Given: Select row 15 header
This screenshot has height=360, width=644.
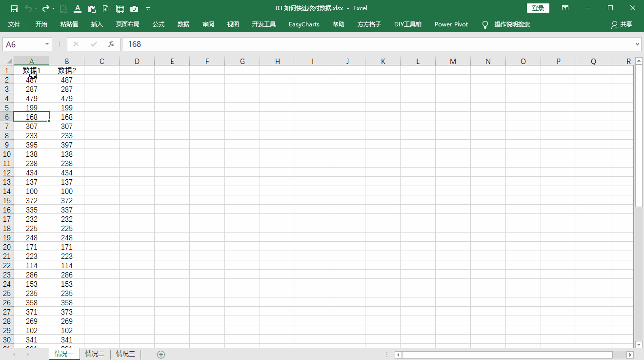Looking at the screenshot, I should [7, 201].
